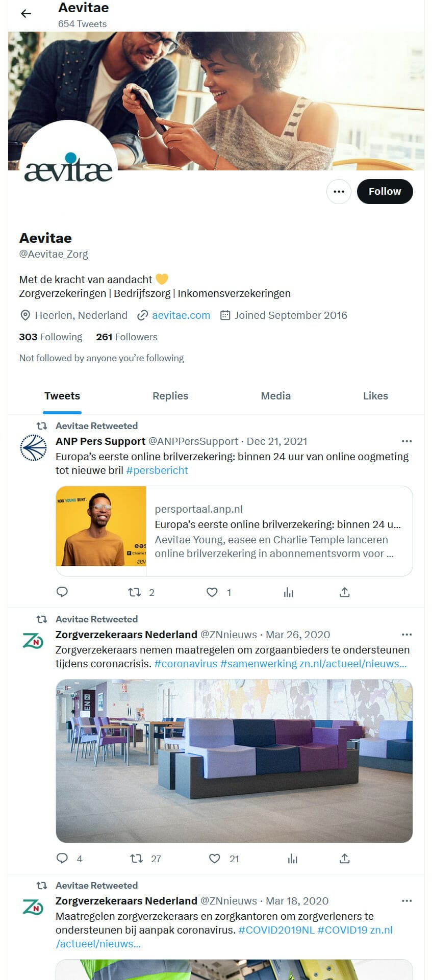
Task: Open options menu on the ANP tweet
Action: click(x=406, y=441)
